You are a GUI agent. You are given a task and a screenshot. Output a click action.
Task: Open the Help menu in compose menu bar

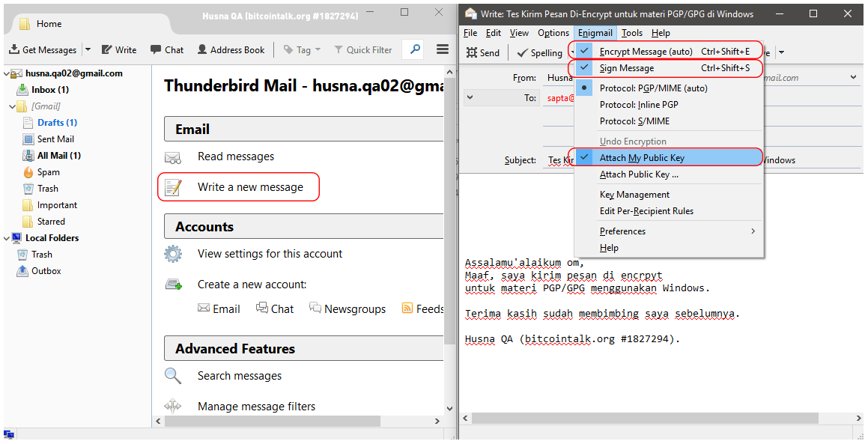pos(661,33)
